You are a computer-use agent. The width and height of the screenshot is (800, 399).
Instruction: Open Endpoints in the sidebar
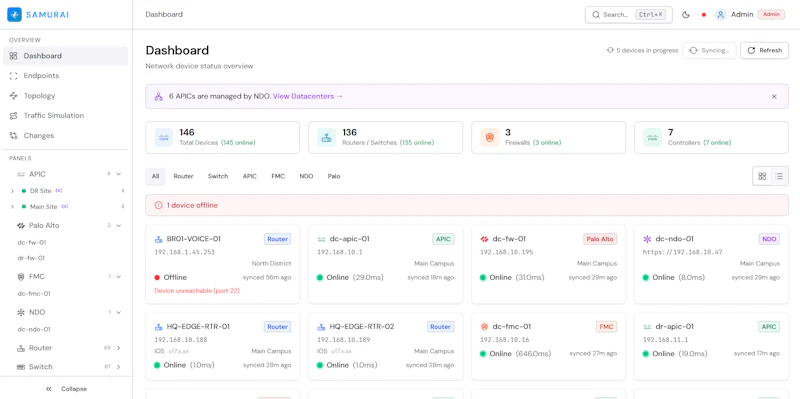[x=65, y=76]
